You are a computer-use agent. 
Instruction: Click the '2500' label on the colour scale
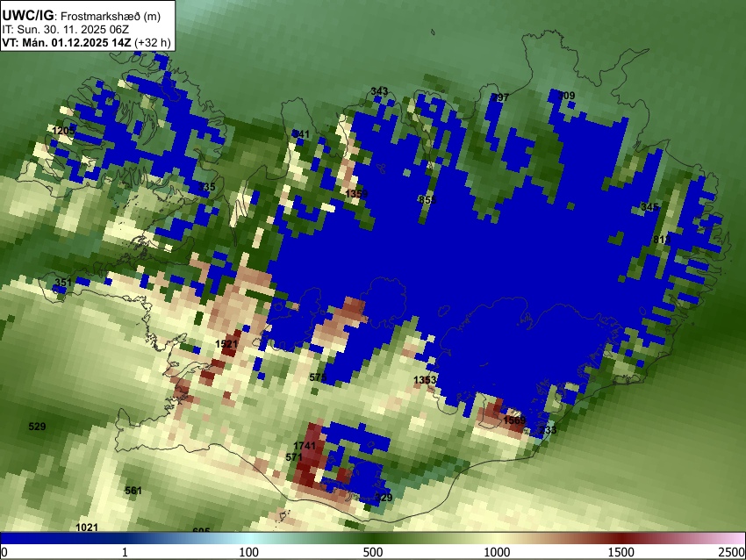point(732,552)
